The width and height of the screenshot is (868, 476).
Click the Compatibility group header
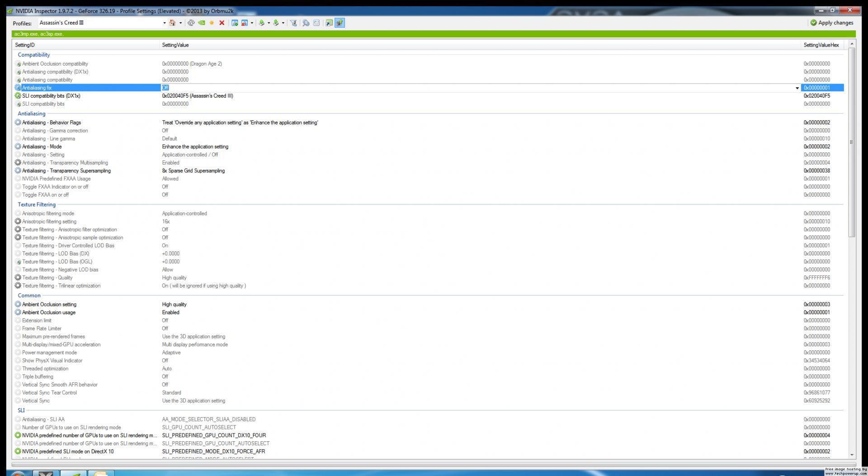pos(34,55)
